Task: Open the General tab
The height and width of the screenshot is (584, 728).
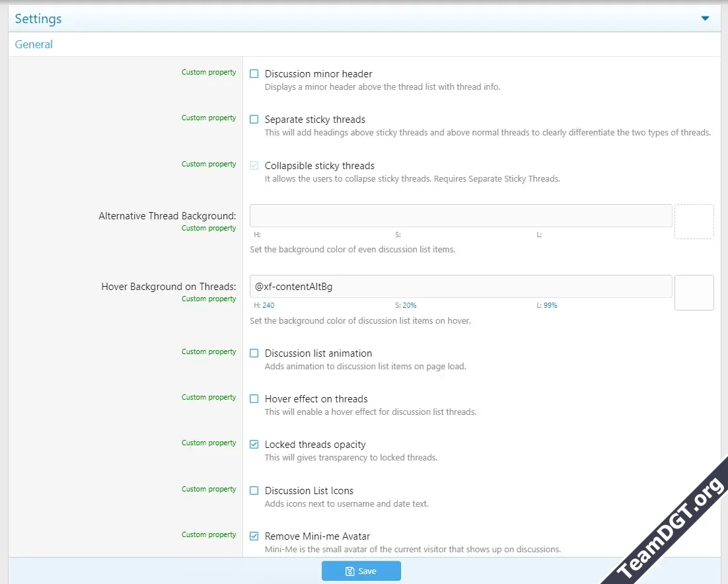Action: [34, 44]
